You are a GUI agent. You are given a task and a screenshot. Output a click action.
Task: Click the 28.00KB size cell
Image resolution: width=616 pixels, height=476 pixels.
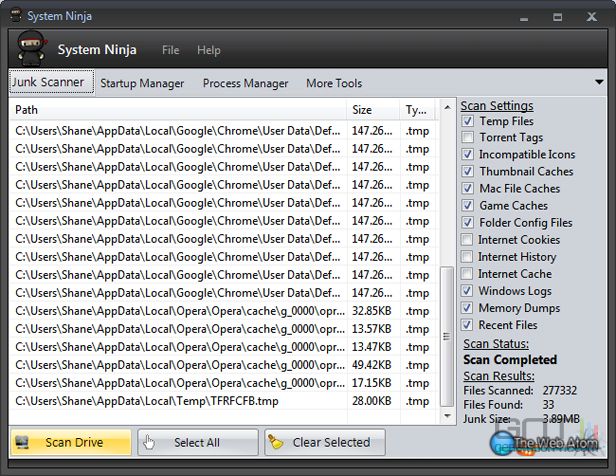(x=372, y=401)
